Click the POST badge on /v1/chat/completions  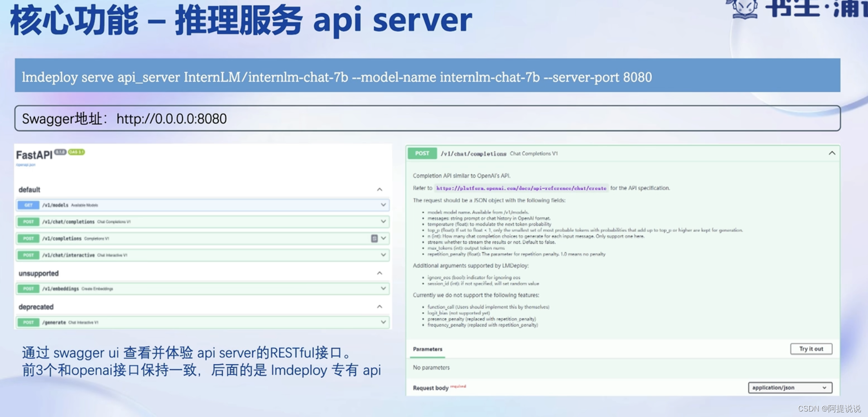pyautogui.click(x=28, y=221)
